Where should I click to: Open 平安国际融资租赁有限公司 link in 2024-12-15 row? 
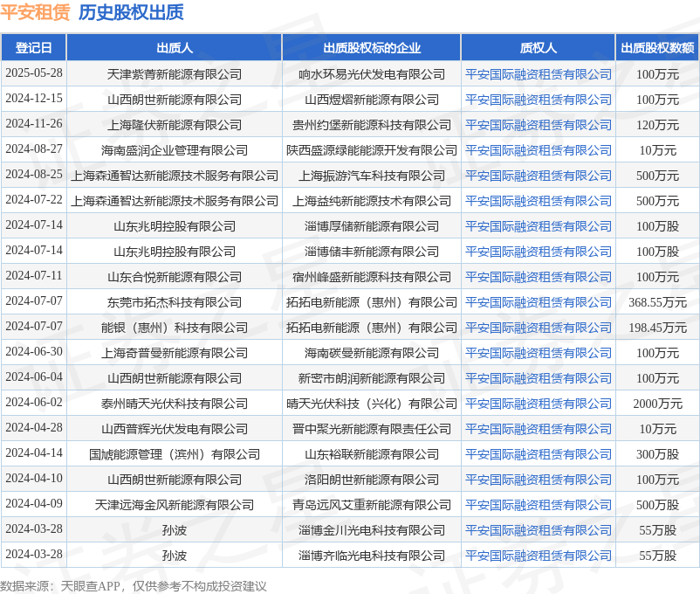pos(539,100)
